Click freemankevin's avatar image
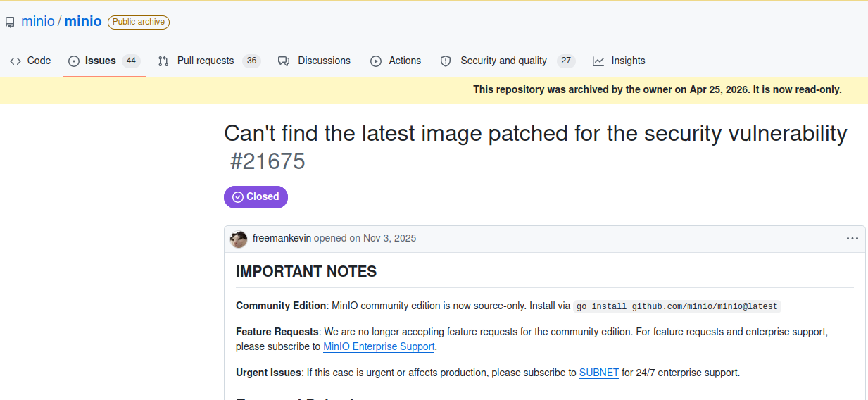The width and height of the screenshot is (868, 400). [x=239, y=239]
